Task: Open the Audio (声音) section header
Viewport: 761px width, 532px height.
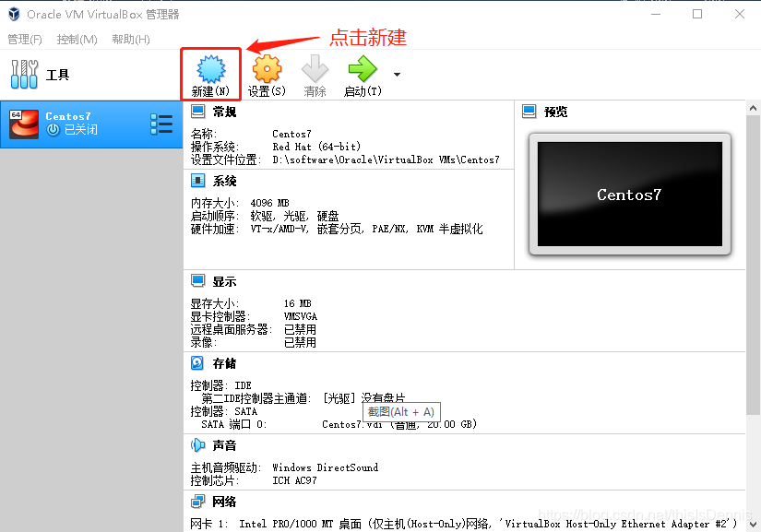Action: point(224,445)
